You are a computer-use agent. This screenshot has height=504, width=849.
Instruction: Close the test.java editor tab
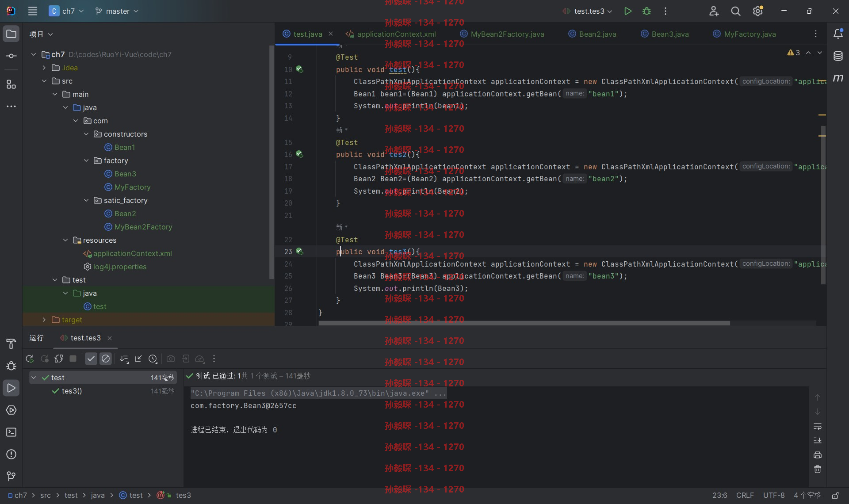click(331, 34)
